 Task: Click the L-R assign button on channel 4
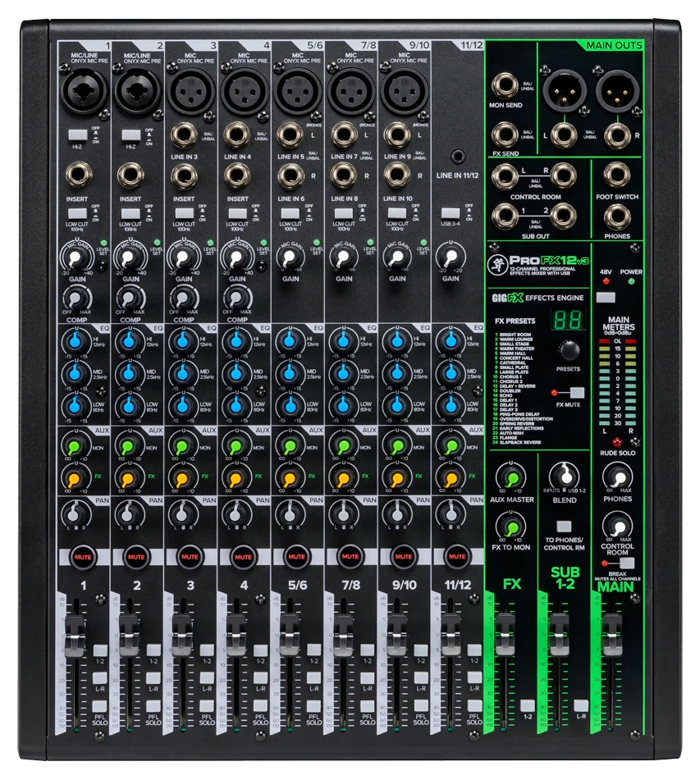pyautogui.click(x=260, y=678)
